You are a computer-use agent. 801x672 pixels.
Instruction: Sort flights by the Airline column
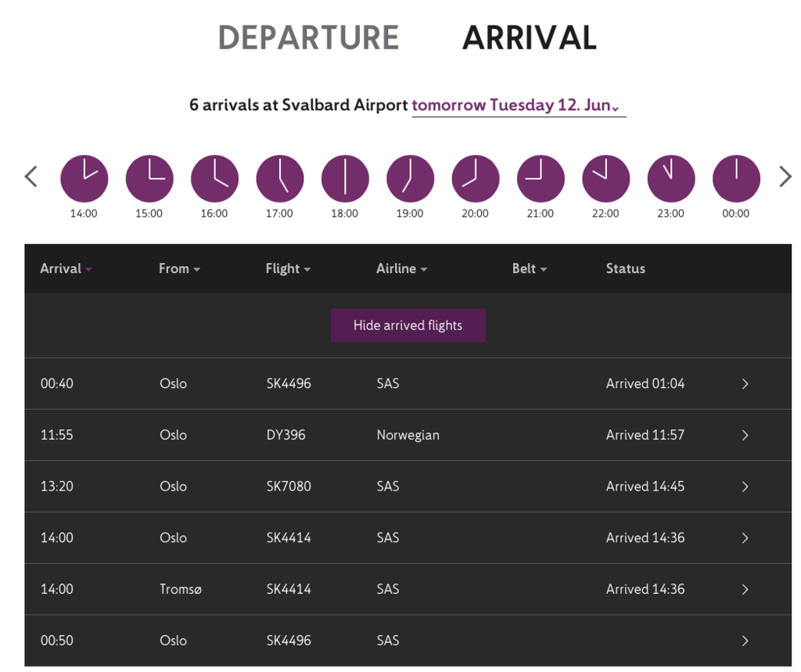click(401, 268)
